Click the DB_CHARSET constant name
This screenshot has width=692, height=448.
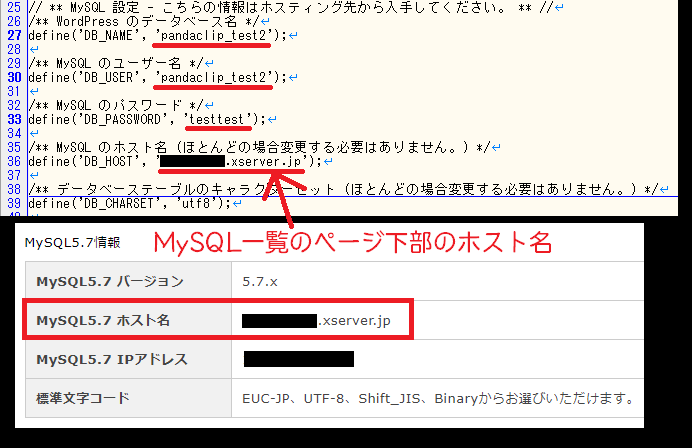pyautogui.click(x=120, y=203)
